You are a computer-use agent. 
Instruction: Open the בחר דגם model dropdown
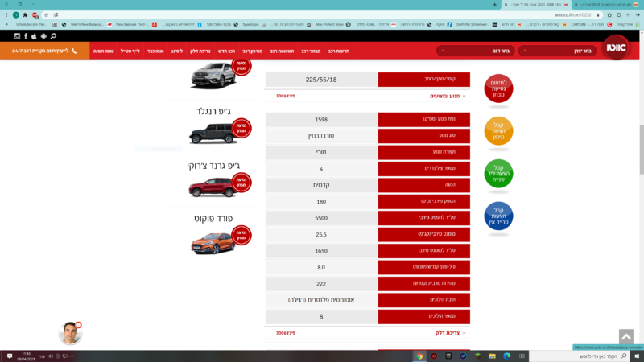tap(475, 51)
